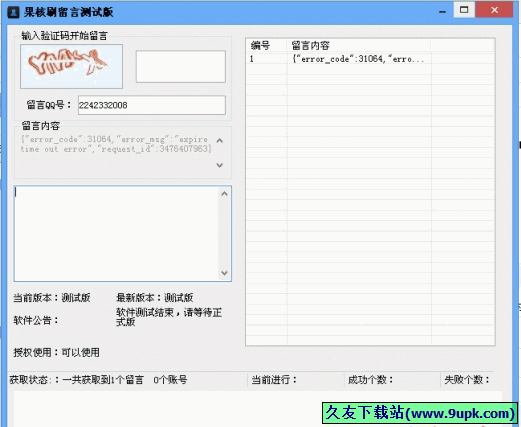This screenshot has height=427, width=521.
Task: Click inside the large empty message text area
Action: coord(117,234)
